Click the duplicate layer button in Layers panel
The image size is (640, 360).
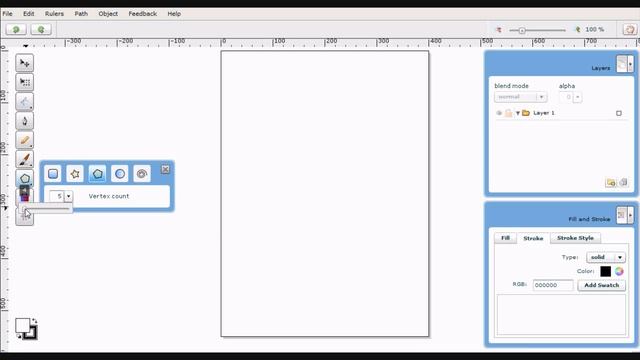(x=623, y=182)
